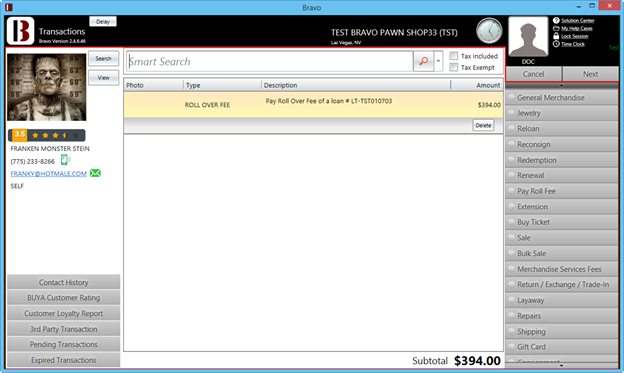624x373 pixels.
Task: Select Gift Card option
Action: (x=562, y=347)
